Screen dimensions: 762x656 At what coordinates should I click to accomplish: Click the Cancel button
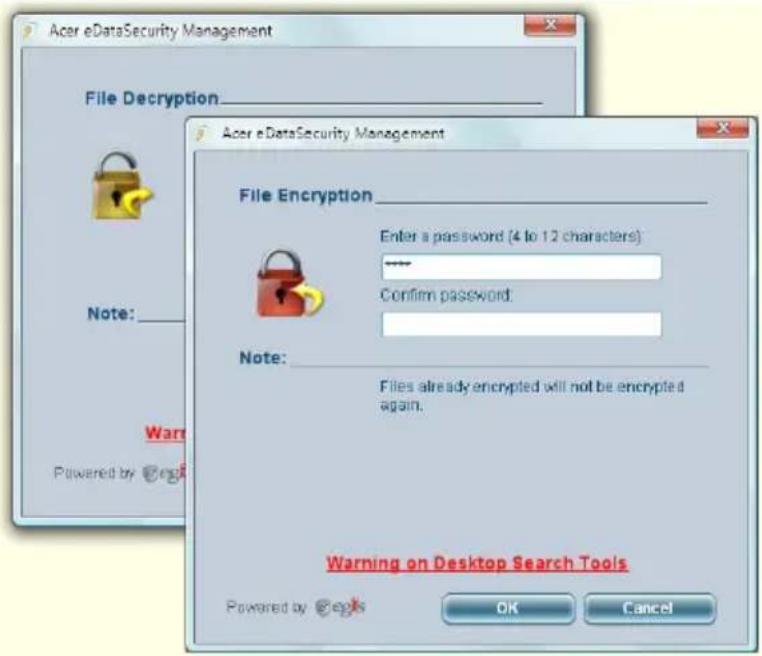coord(649,608)
